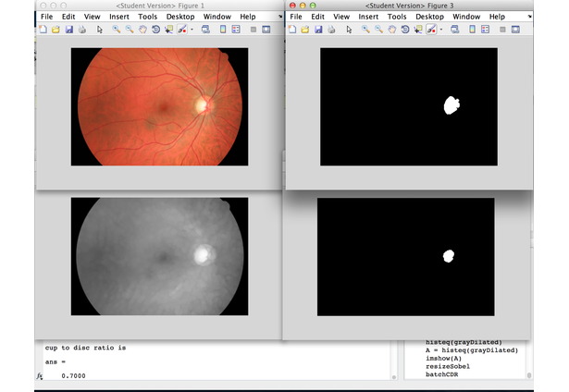Show plot tools in Figure 3 toolbar
The height and width of the screenshot is (392, 569).
(515, 30)
